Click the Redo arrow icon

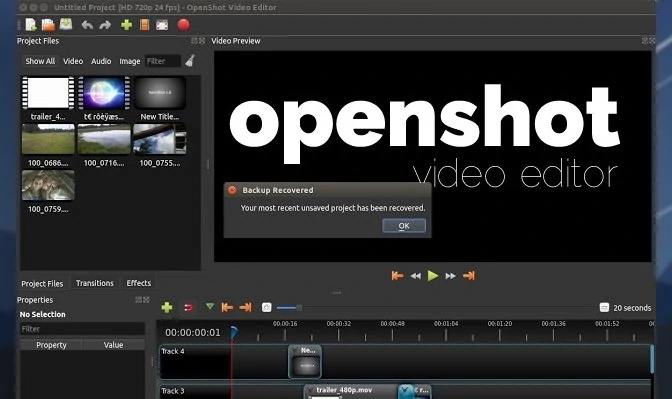tap(105, 25)
